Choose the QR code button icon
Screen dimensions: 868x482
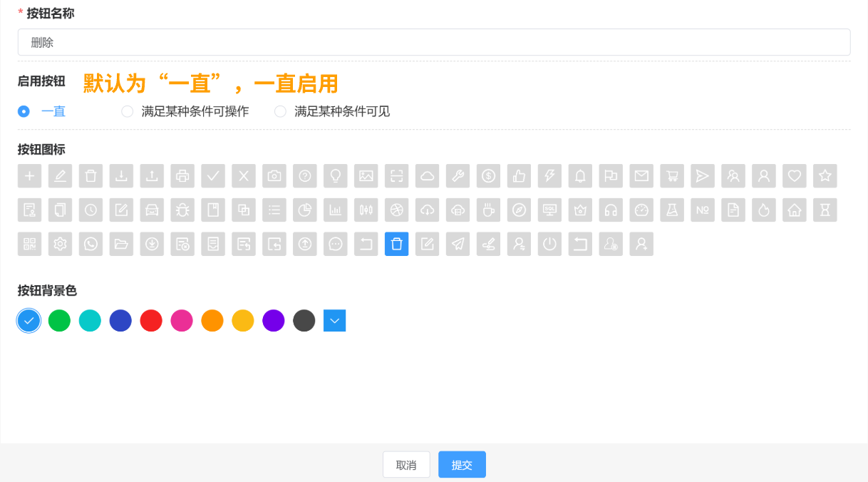point(29,244)
